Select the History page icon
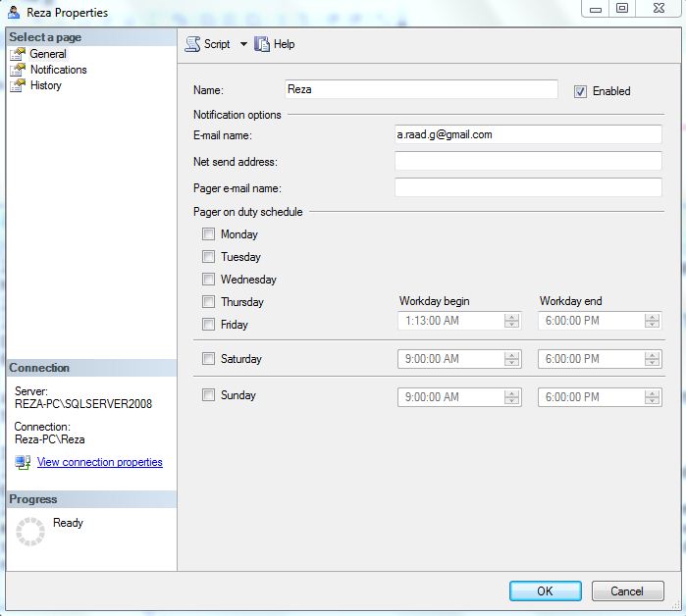 (x=18, y=85)
